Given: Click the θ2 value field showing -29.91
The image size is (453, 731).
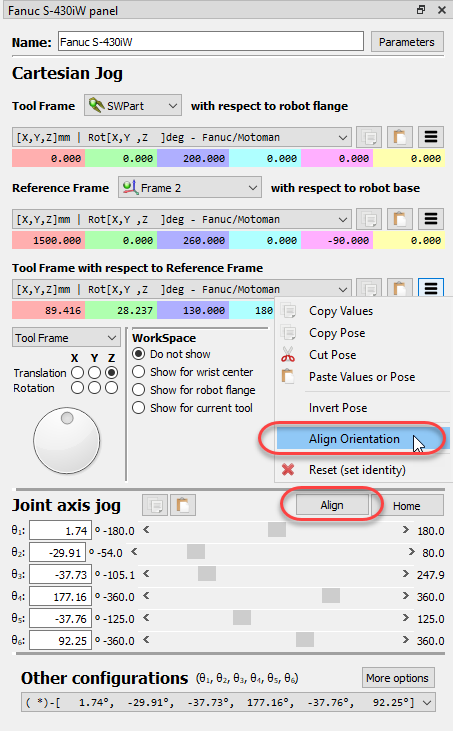Looking at the screenshot, I should 58,552.
